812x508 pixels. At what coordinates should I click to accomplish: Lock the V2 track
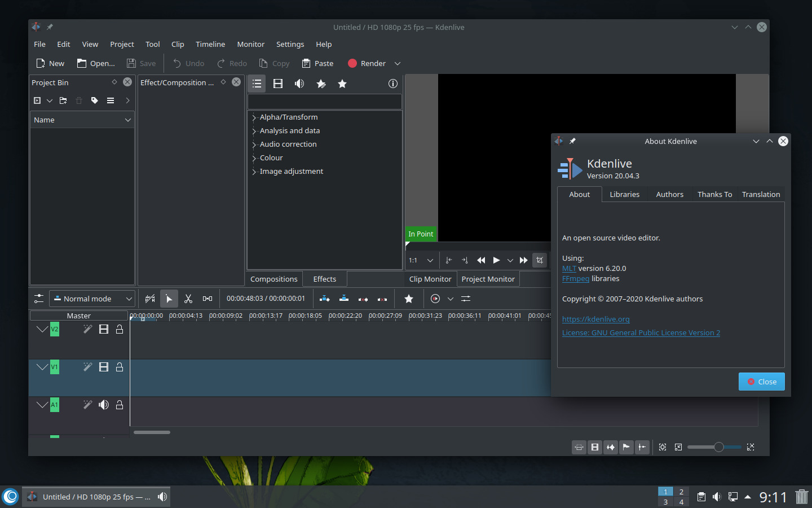(120, 329)
